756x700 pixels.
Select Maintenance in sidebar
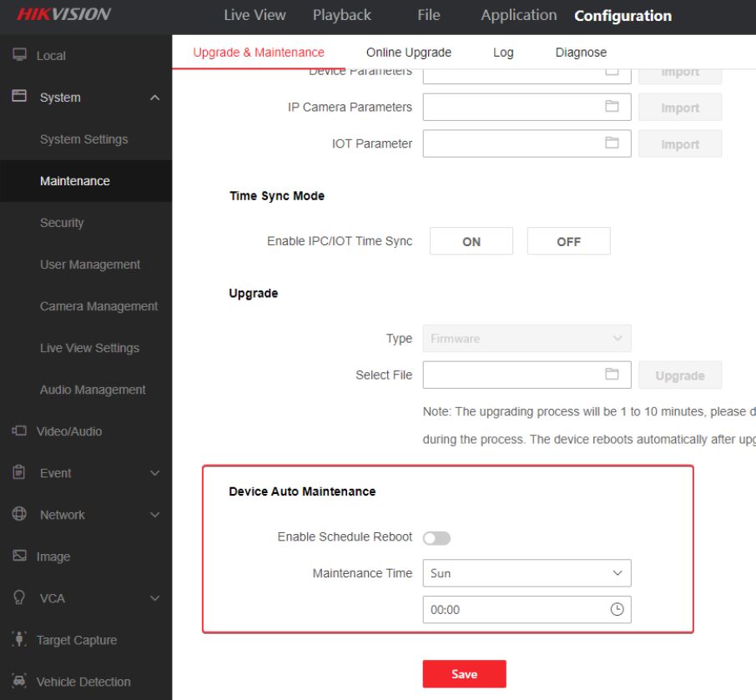[x=75, y=181]
